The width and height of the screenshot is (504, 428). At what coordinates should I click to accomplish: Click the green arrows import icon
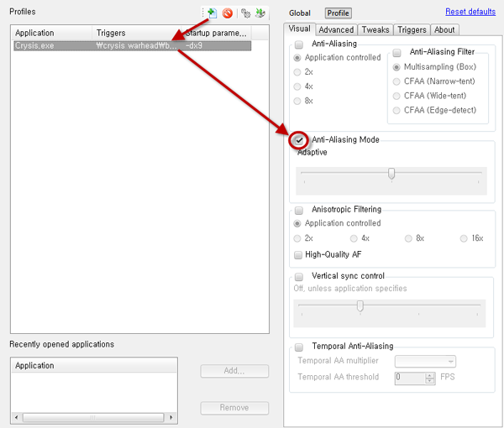coord(260,13)
